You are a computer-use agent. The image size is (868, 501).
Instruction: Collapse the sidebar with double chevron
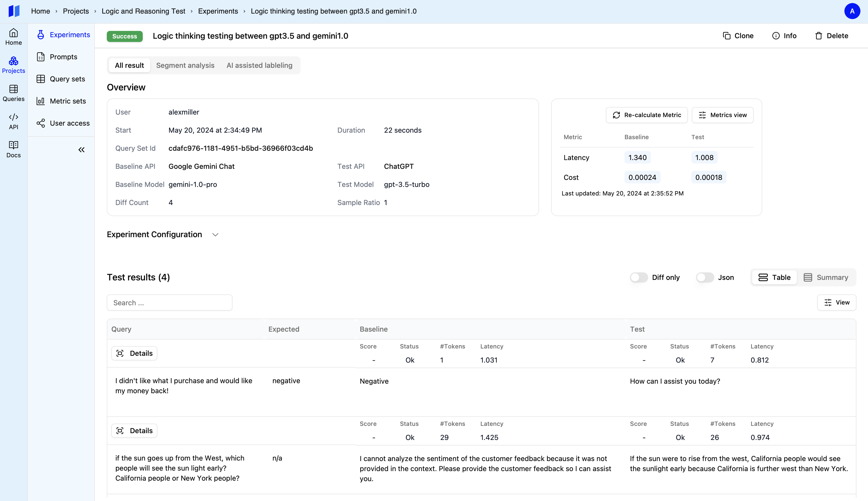tap(81, 150)
